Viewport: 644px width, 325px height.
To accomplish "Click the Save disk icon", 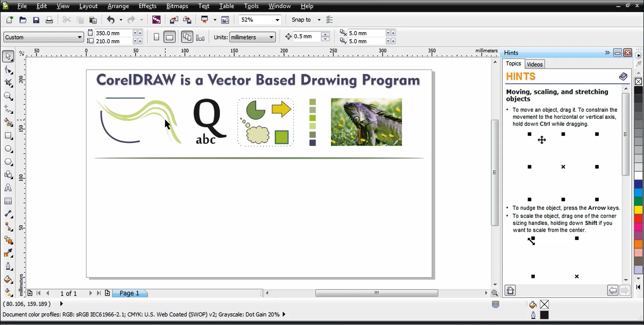I will [36, 20].
